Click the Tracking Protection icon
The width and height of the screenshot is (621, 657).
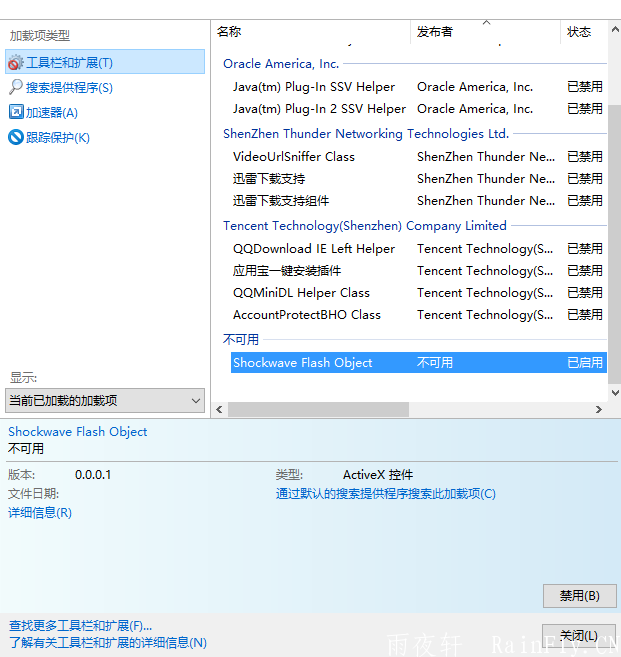[16, 138]
